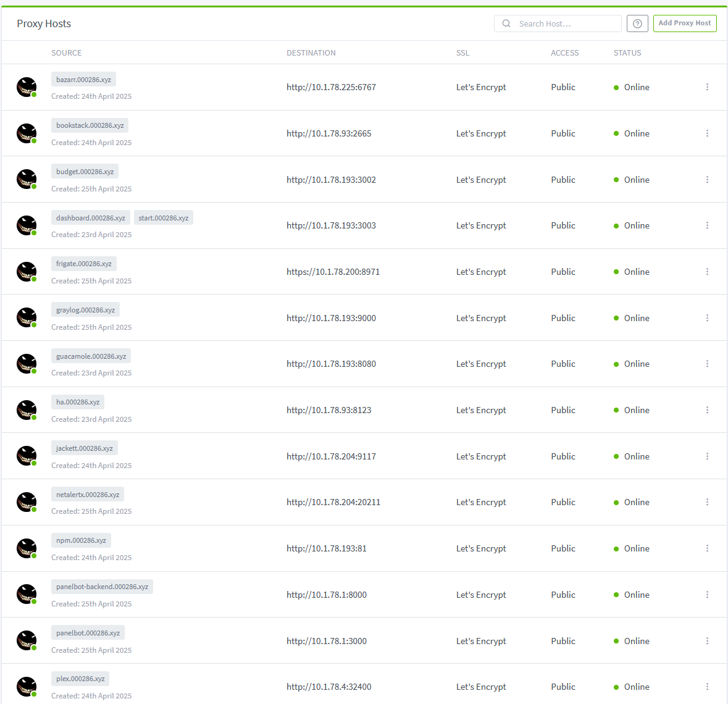
Task: Click Public access in jackett.000286.xyz row
Action: point(563,456)
